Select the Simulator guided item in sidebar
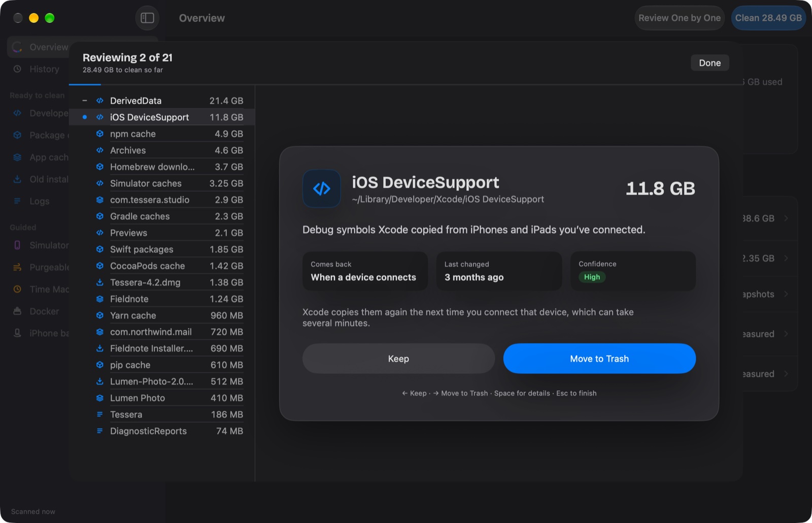The height and width of the screenshot is (523, 812). click(38, 245)
